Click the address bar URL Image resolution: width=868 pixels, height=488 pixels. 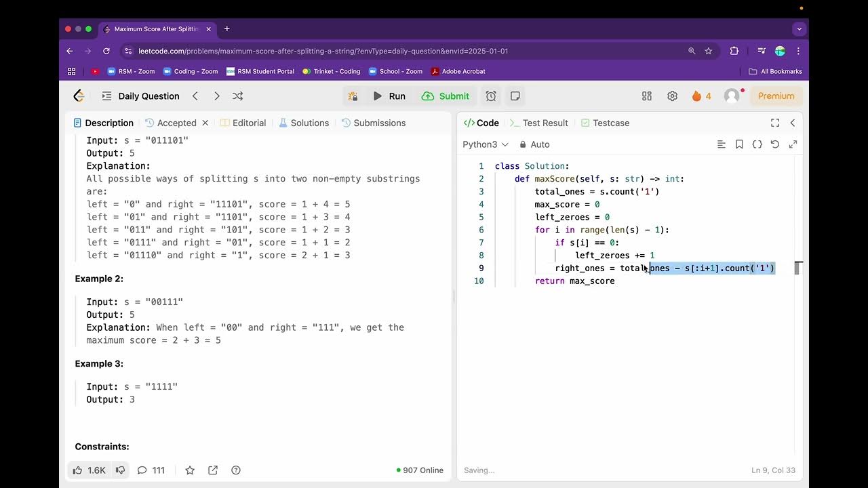click(323, 51)
